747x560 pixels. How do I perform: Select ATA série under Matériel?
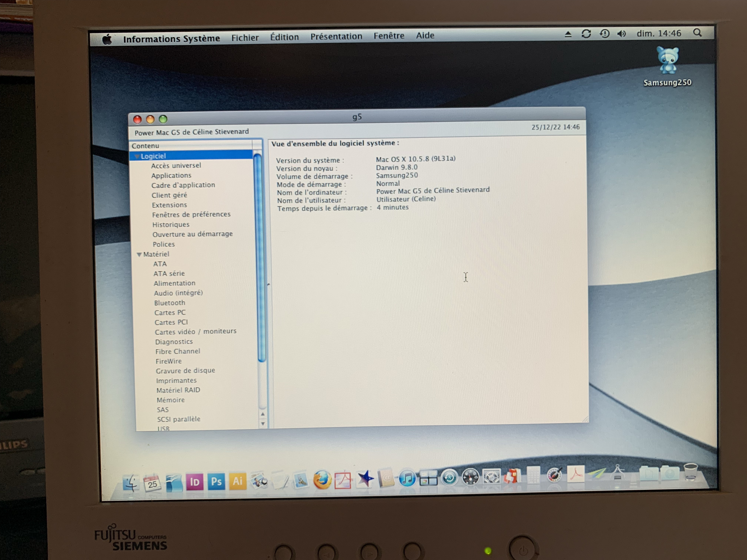(x=169, y=273)
